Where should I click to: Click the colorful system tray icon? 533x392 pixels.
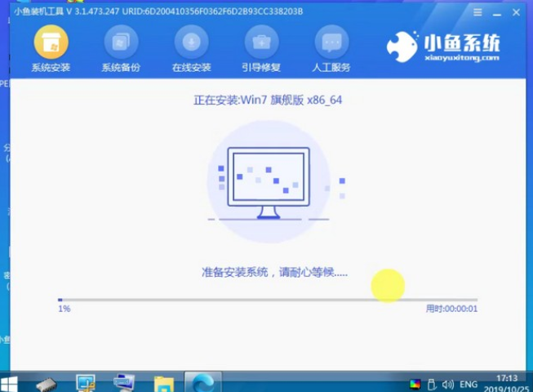pos(416,384)
